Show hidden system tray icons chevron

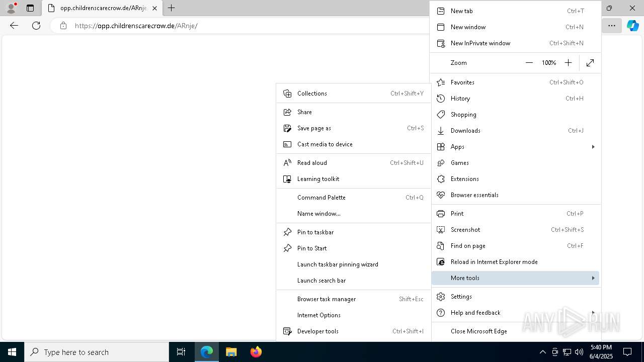[x=542, y=352]
